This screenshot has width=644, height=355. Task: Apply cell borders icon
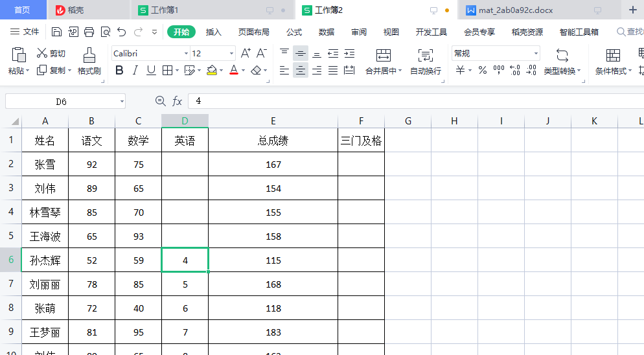coord(167,70)
